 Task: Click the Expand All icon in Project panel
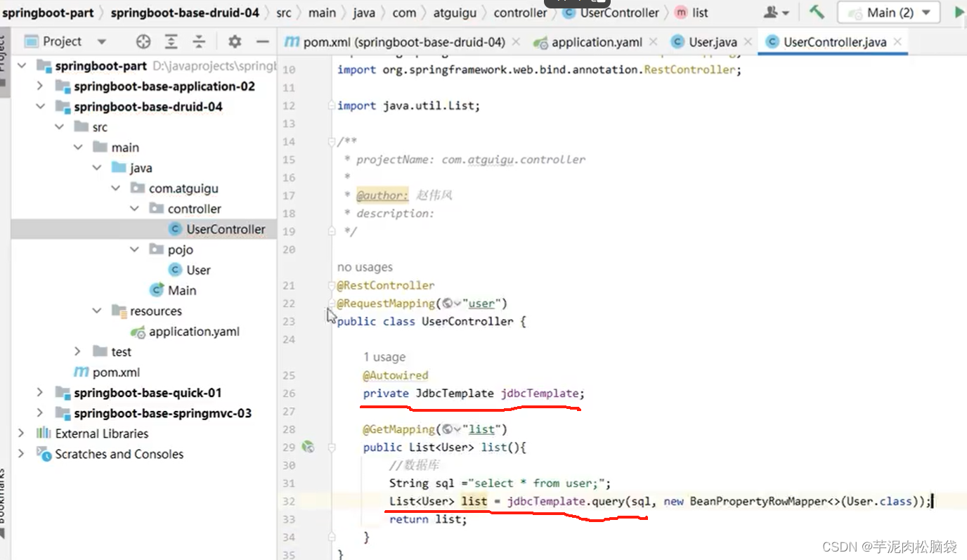(171, 41)
